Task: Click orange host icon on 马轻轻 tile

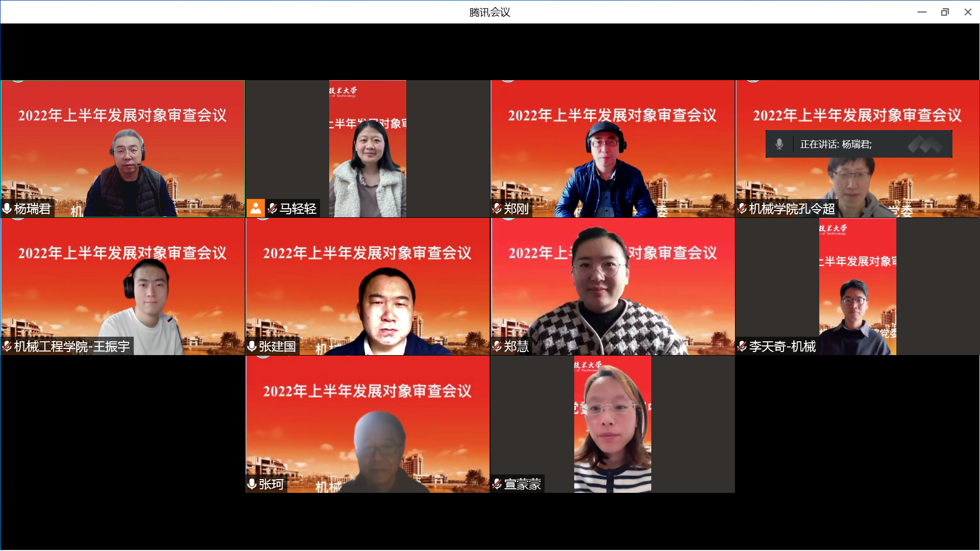Action: [x=256, y=208]
